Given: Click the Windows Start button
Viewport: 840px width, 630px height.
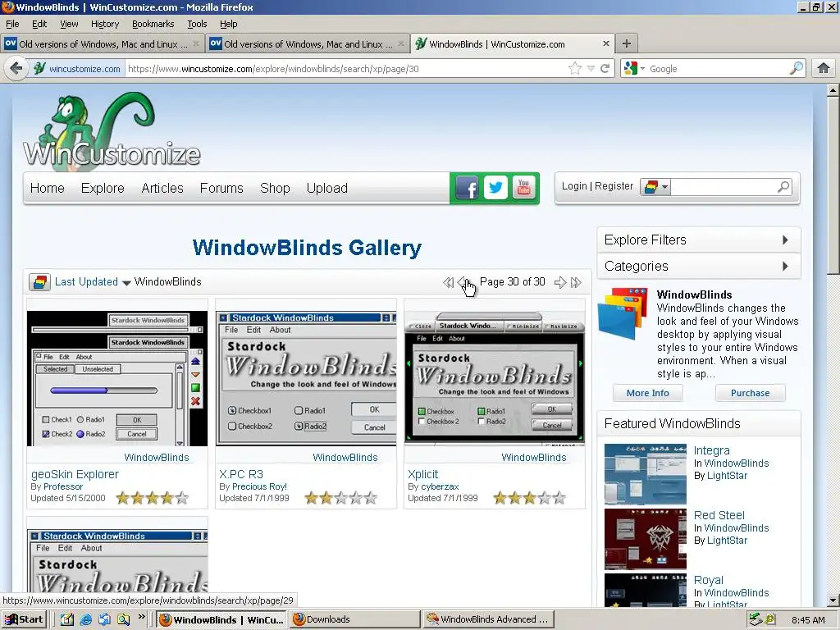Looking at the screenshot, I should [24, 620].
